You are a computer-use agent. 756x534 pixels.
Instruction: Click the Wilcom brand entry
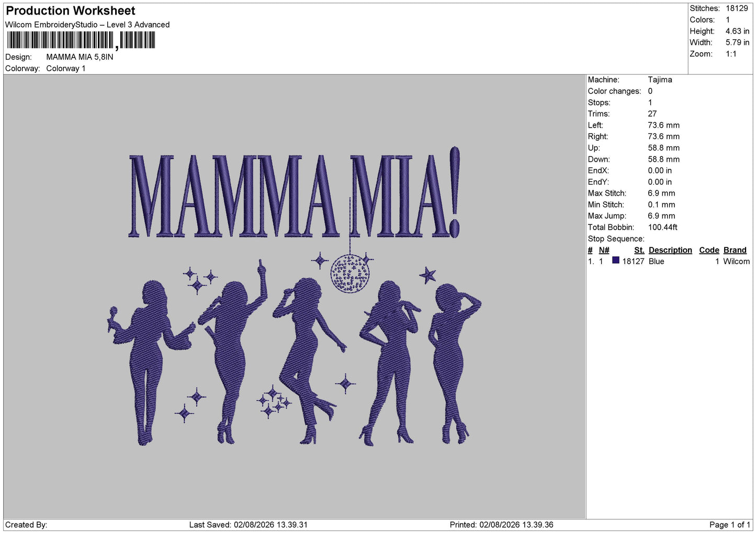click(736, 262)
